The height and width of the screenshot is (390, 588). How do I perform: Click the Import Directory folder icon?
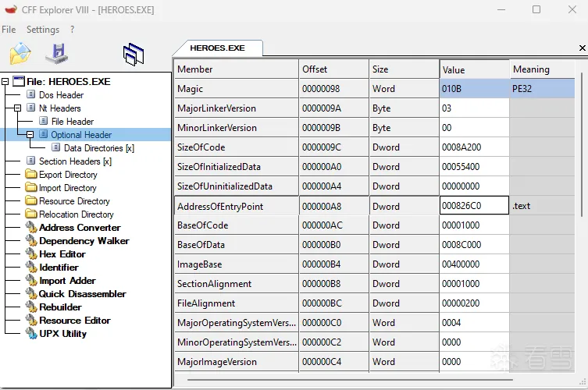tap(31, 187)
